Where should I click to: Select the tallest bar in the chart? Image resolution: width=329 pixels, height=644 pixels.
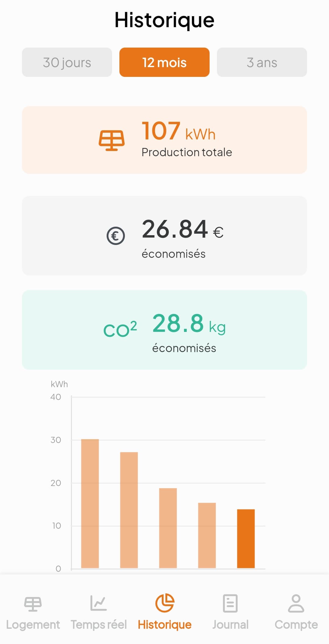tap(90, 503)
